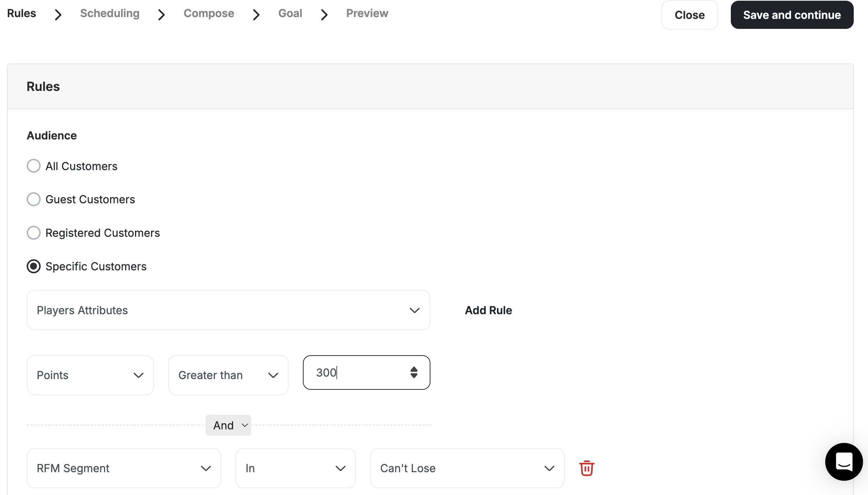The image size is (868, 495).
Task: Choose Guest Customers as the audience
Action: (x=33, y=199)
